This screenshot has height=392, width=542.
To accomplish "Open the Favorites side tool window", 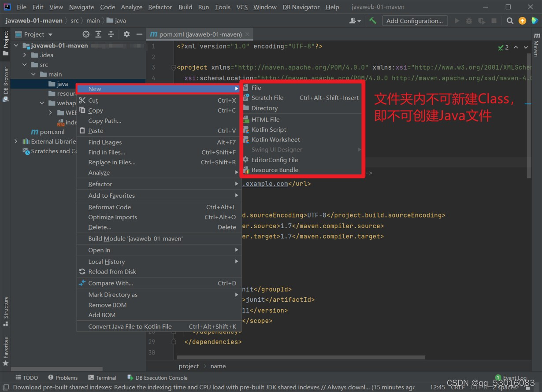I will [x=6, y=351].
